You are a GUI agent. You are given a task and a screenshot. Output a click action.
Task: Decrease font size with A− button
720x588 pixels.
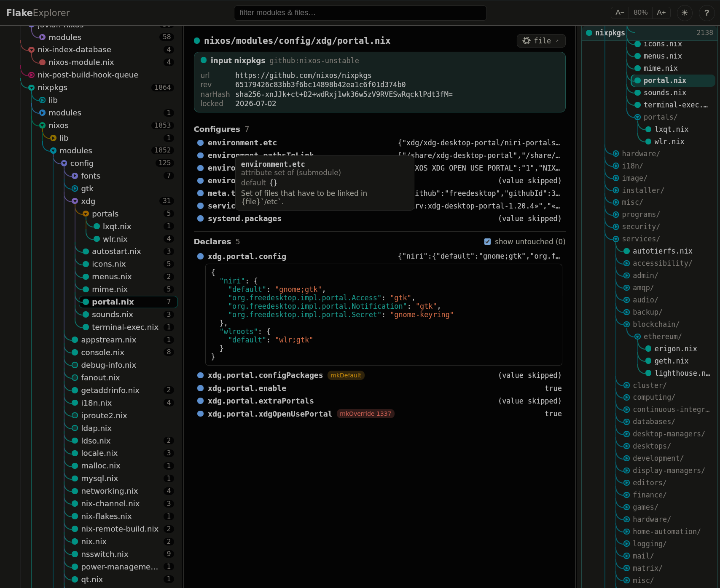pyautogui.click(x=620, y=13)
